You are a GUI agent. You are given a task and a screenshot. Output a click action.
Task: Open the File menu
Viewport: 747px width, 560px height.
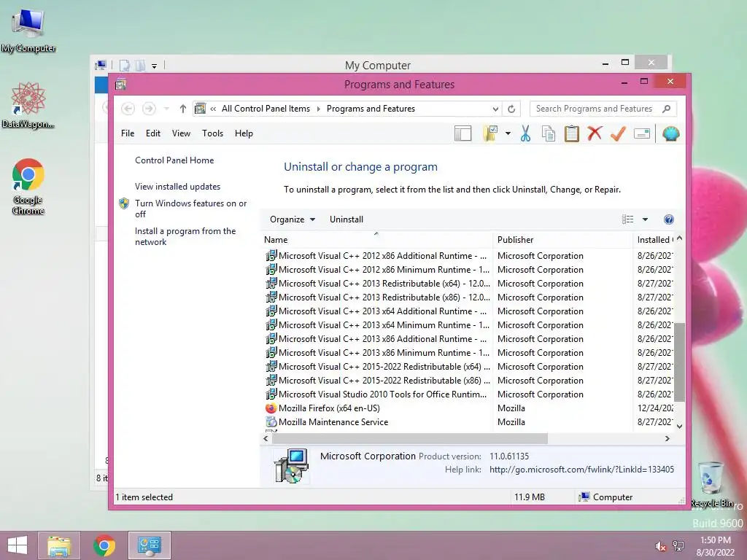[x=128, y=133]
